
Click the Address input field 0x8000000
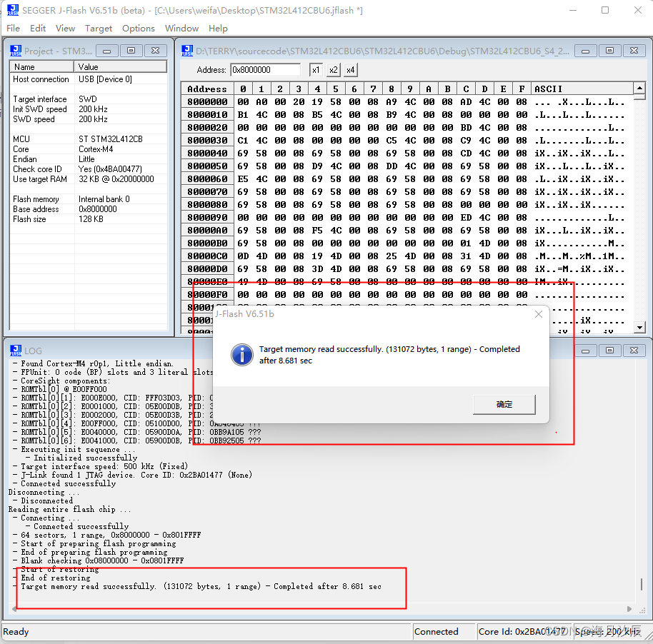pyautogui.click(x=265, y=70)
